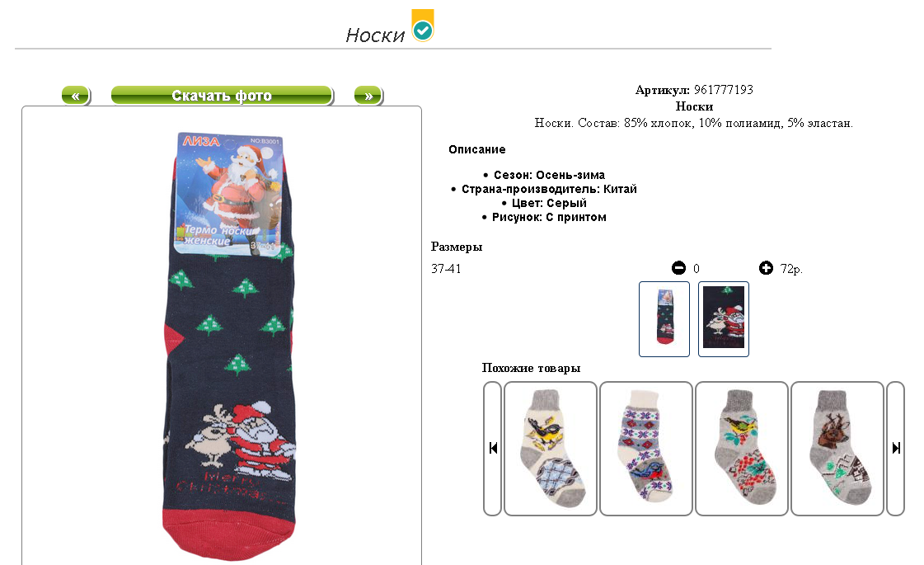Click the Носки page heading
The height and width of the screenshot is (565, 924).
(375, 35)
